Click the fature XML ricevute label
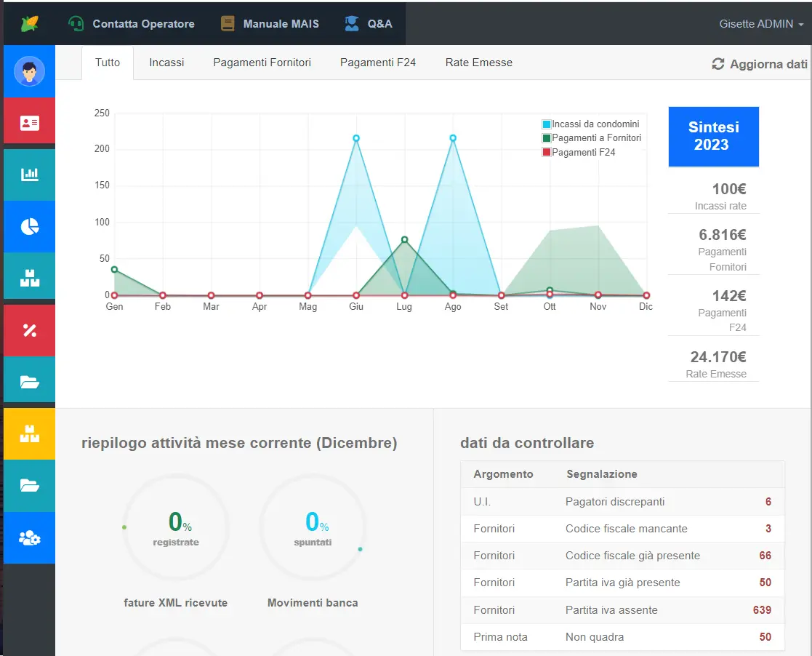The image size is (812, 656). [175, 603]
